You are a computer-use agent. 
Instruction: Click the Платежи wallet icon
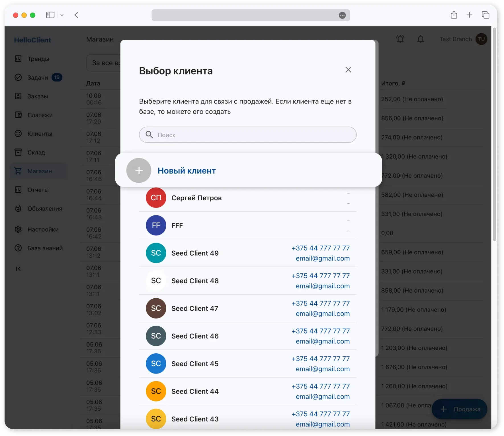18,115
